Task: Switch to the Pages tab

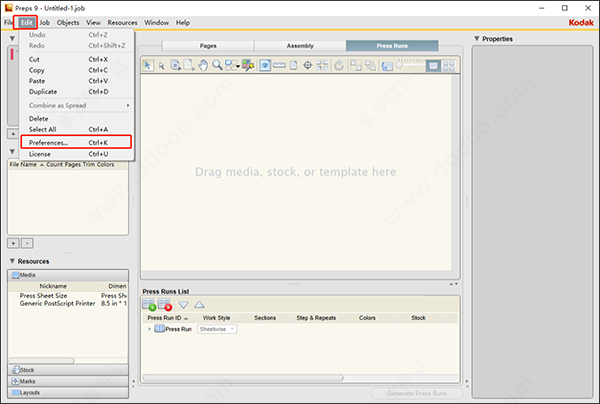Action: click(208, 46)
